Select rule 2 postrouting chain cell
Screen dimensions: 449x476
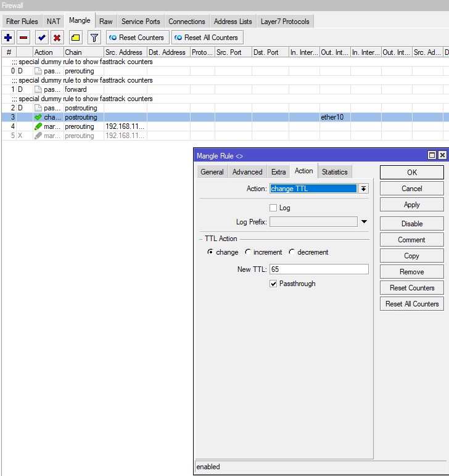point(83,108)
